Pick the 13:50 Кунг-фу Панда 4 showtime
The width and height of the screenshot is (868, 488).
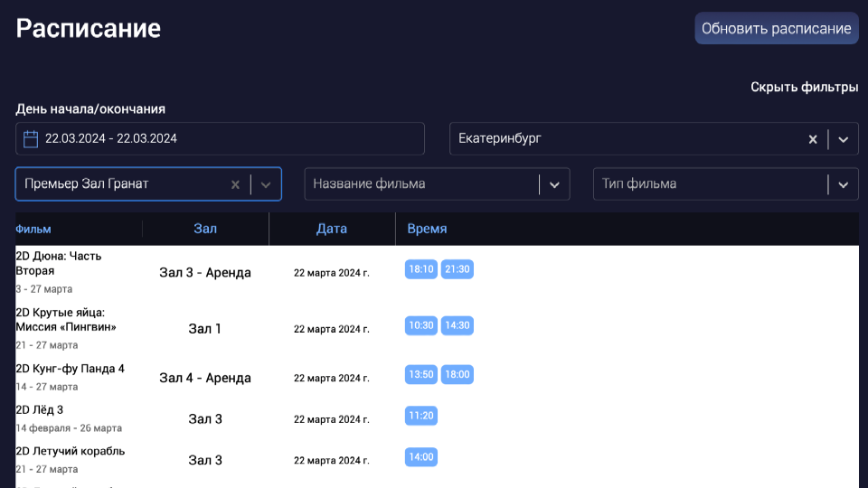pos(421,374)
